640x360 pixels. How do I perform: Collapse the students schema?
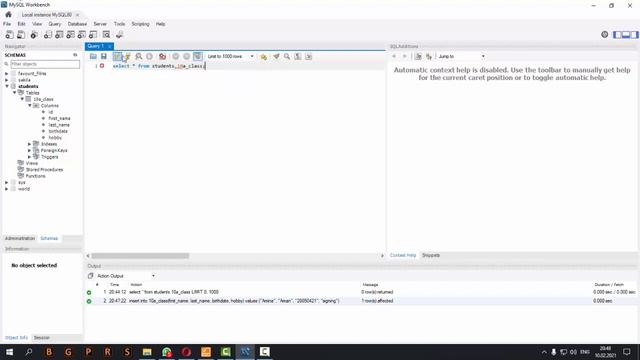point(7,86)
